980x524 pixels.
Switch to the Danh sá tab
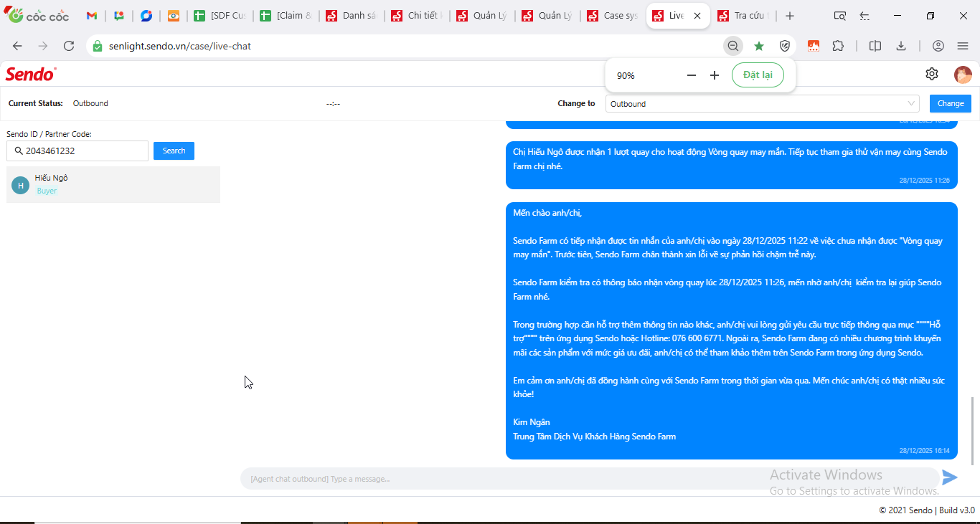pos(352,16)
